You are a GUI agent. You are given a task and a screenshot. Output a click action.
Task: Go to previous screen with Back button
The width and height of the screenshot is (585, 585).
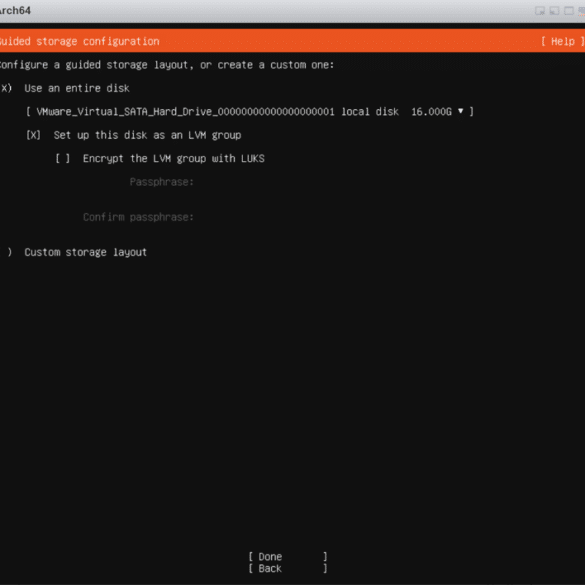(x=288, y=569)
